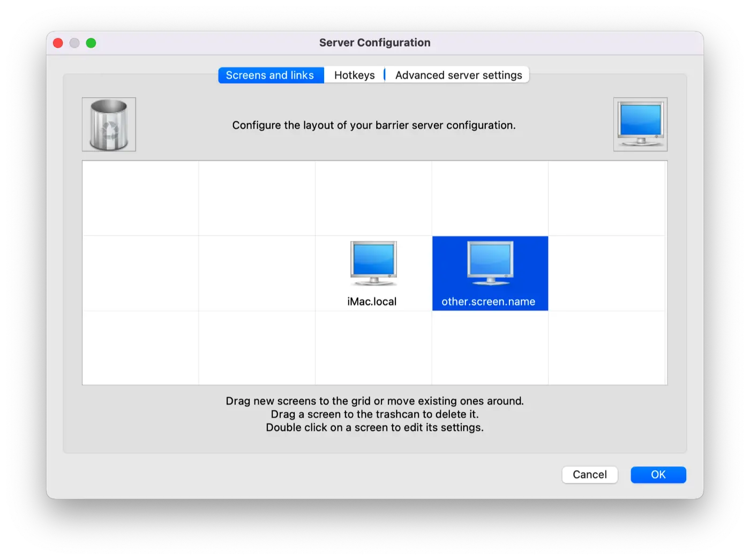Click the empty cell above iMac.local
Screen dimensions: 750x560
(373, 198)
